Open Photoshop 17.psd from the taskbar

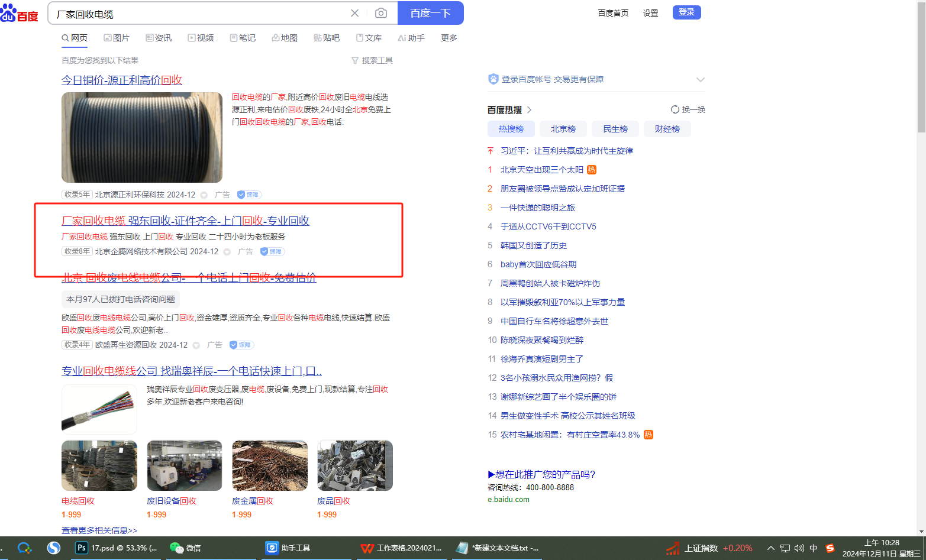point(117,548)
